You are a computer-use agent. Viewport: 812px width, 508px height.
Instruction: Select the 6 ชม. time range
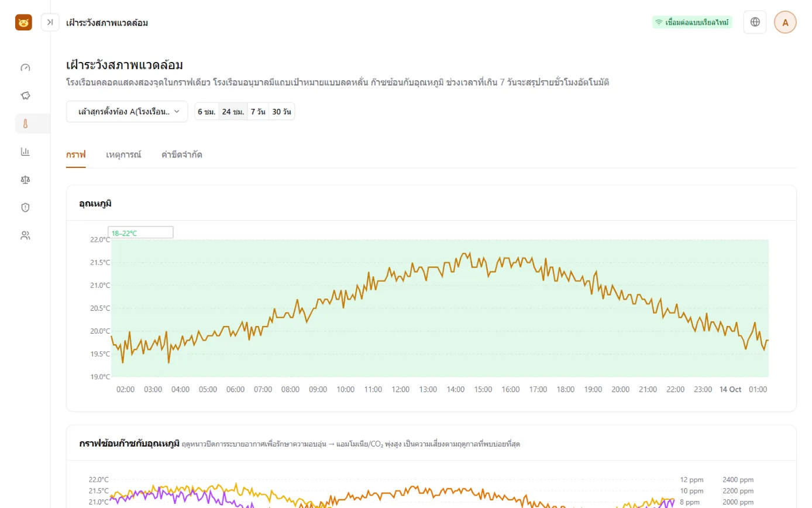(x=207, y=111)
